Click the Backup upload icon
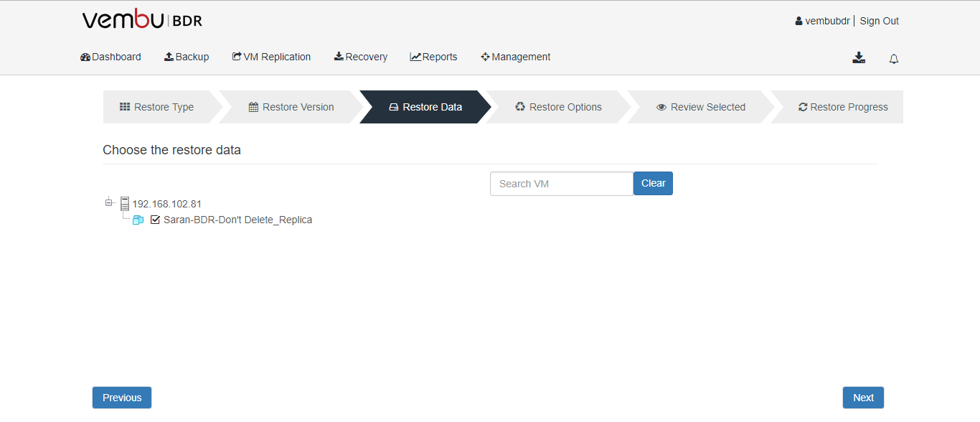This screenshot has width=980, height=422. pos(169,57)
